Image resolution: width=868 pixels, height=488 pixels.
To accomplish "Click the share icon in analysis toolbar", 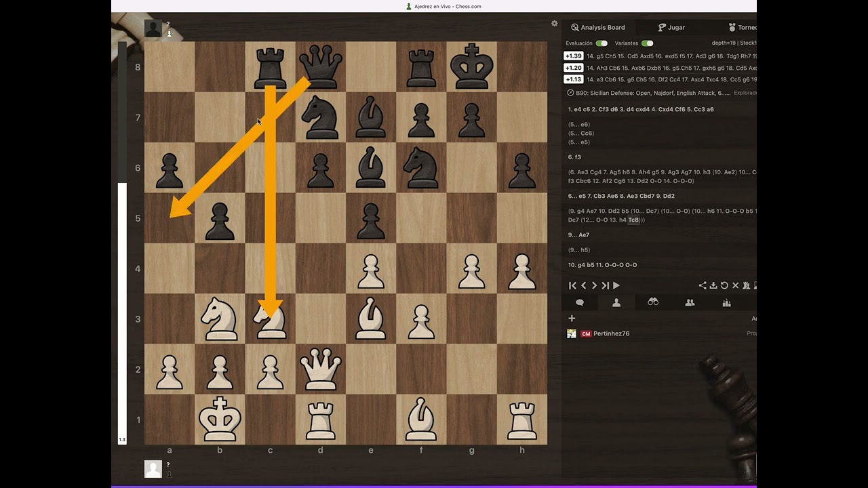I will pyautogui.click(x=703, y=286).
